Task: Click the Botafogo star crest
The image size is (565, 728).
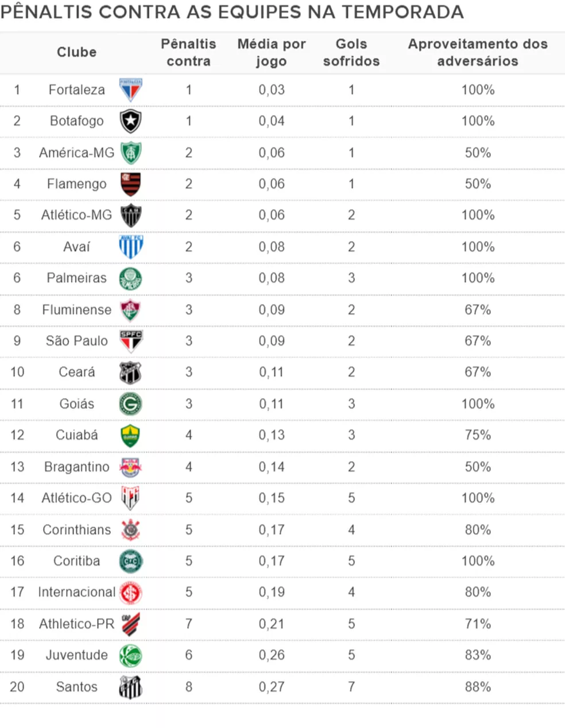Action: click(x=131, y=122)
